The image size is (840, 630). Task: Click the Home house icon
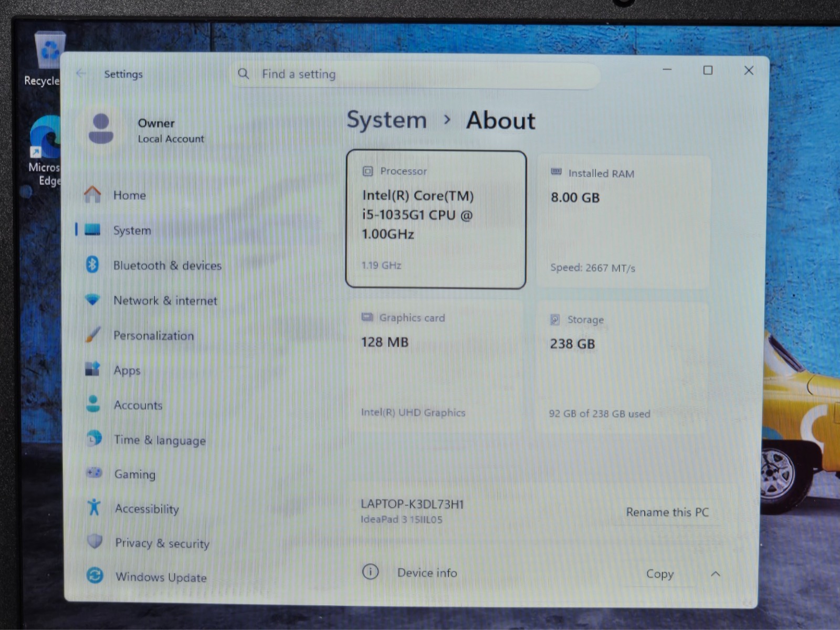[x=92, y=195]
